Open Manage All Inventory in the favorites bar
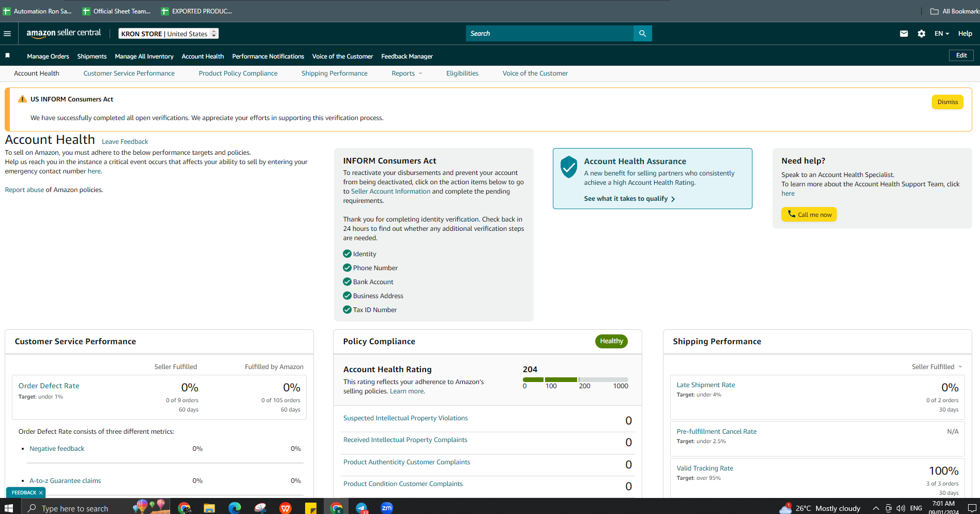Image resolution: width=980 pixels, height=514 pixels. 144,56
